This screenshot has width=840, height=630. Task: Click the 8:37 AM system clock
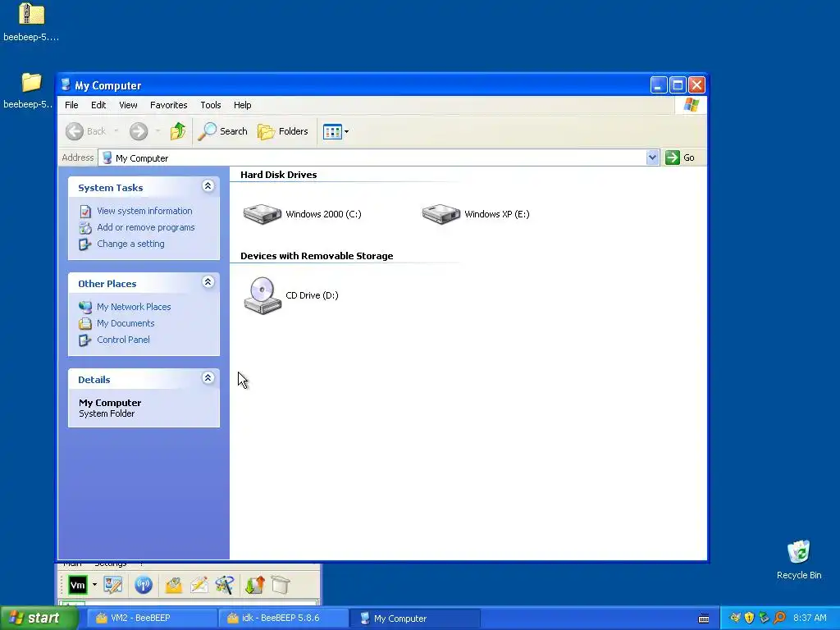810,619
